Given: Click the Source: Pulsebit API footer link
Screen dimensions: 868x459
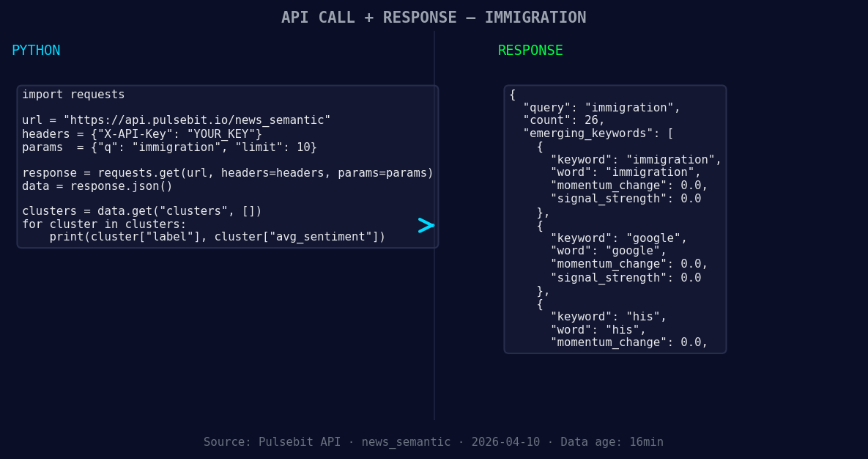Looking at the screenshot, I should point(271,441).
